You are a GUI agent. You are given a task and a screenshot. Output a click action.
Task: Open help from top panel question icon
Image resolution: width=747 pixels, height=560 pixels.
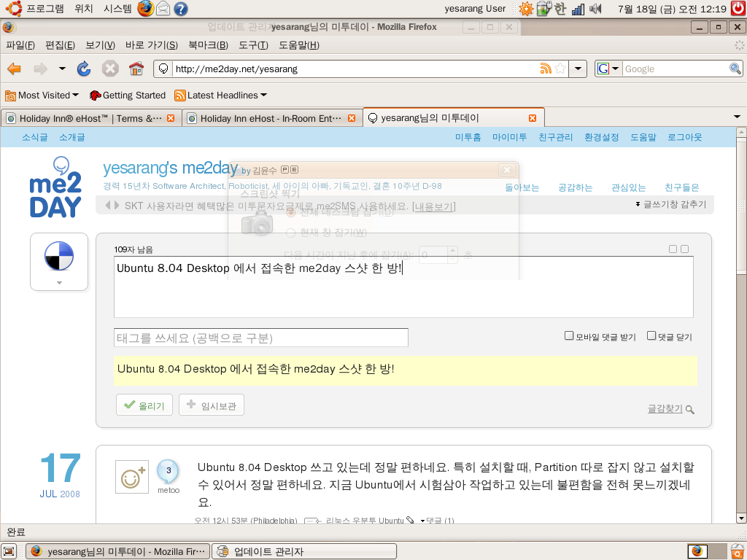click(x=181, y=9)
